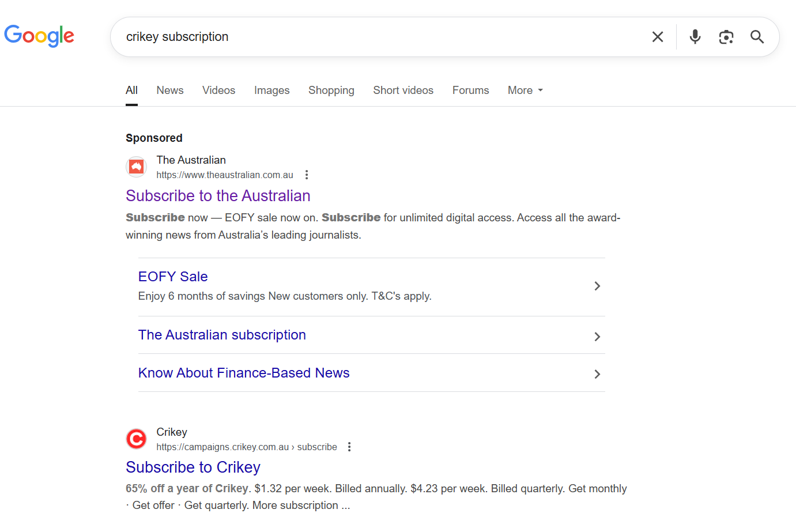Switch to the News results tab
This screenshot has width=796, height=532.
coord(170,90)
